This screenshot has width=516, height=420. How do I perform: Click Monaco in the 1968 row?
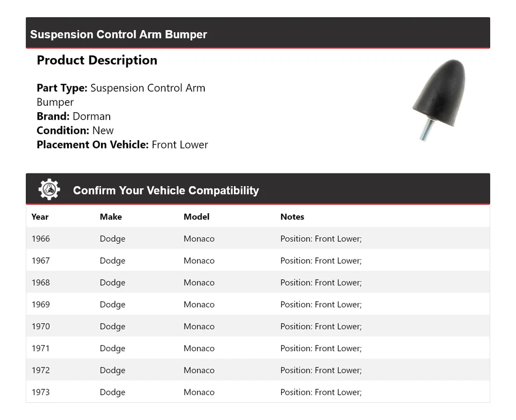199,283
